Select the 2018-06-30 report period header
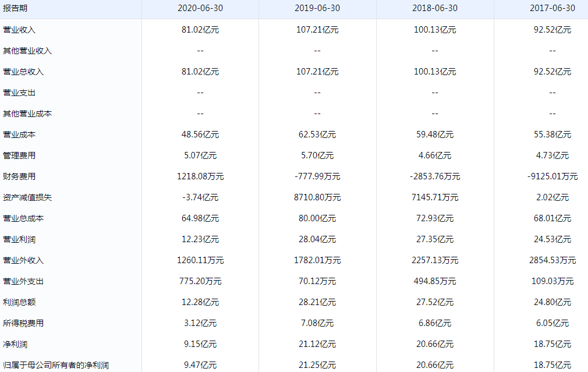 pos(435,8)
